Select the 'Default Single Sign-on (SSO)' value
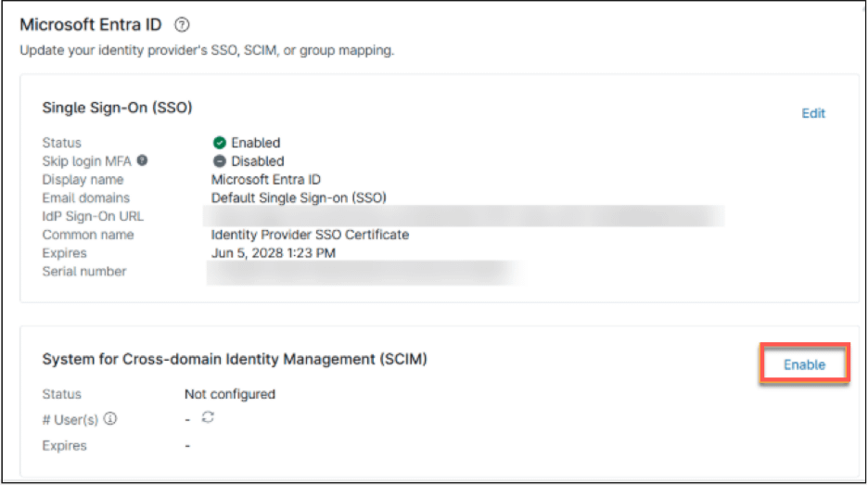Viewport: 868px width, 485px height. click(x=299, y=198)
